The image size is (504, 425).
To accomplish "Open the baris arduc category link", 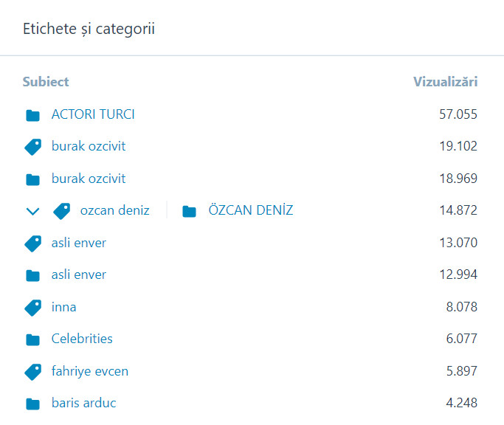I will 83,403.
